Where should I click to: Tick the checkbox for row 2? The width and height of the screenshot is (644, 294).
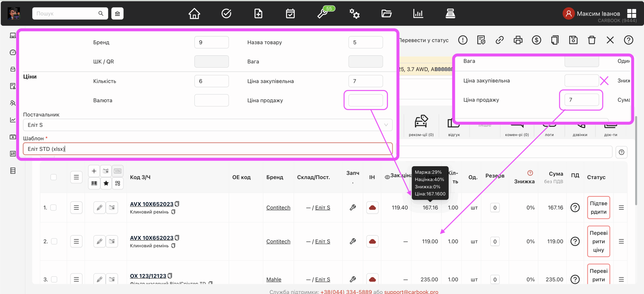pos(54,241)
